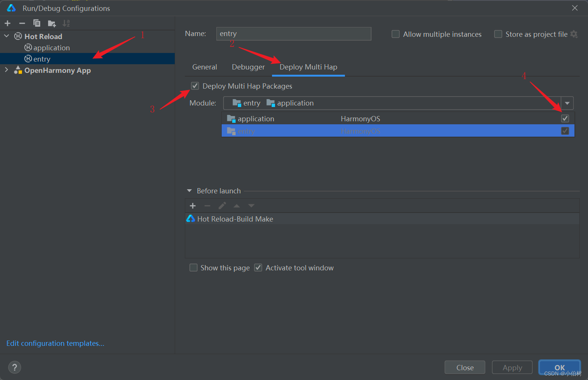Open Edit configuration templates link
588x380 pixels.
click(x=55, y=343)
